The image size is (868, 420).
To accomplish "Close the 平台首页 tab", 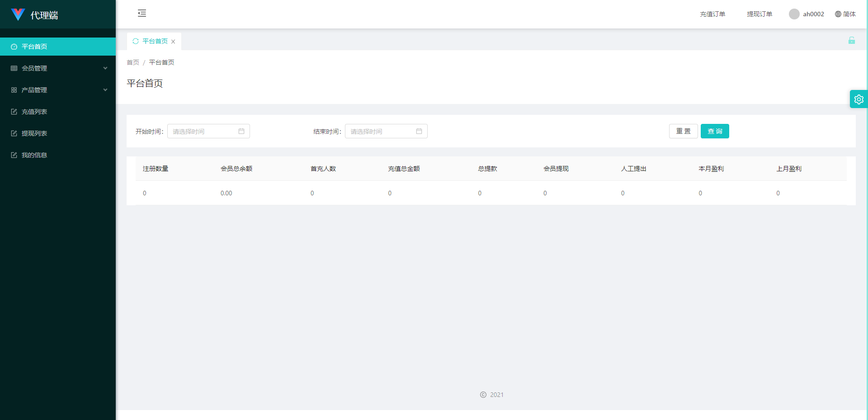I will tap(173, 42).
